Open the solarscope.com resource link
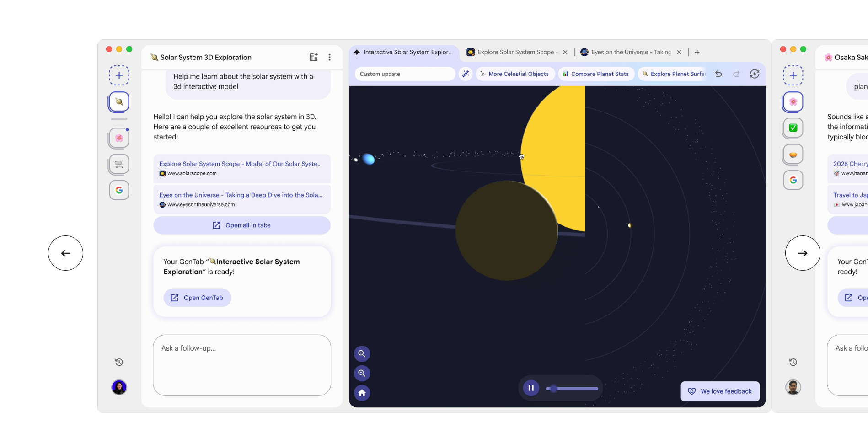This screenshot has width=868, height=422. [x=241, y=168]
